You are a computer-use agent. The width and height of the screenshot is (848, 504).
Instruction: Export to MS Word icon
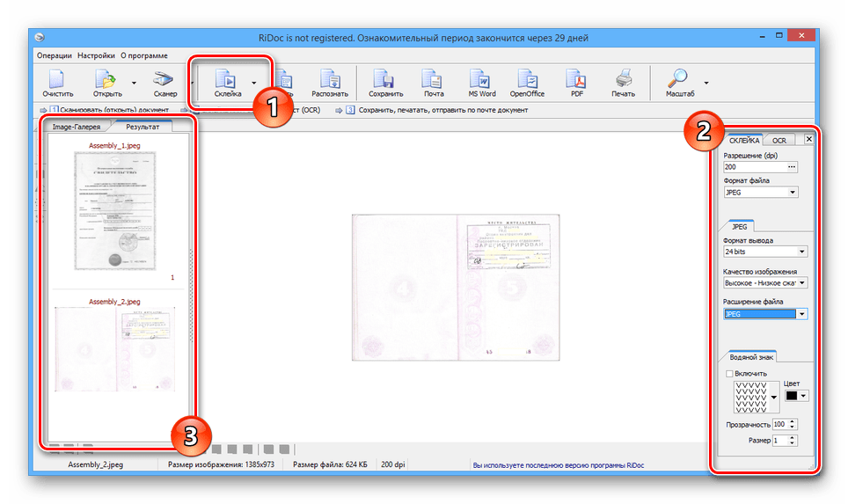click(481, 83)
